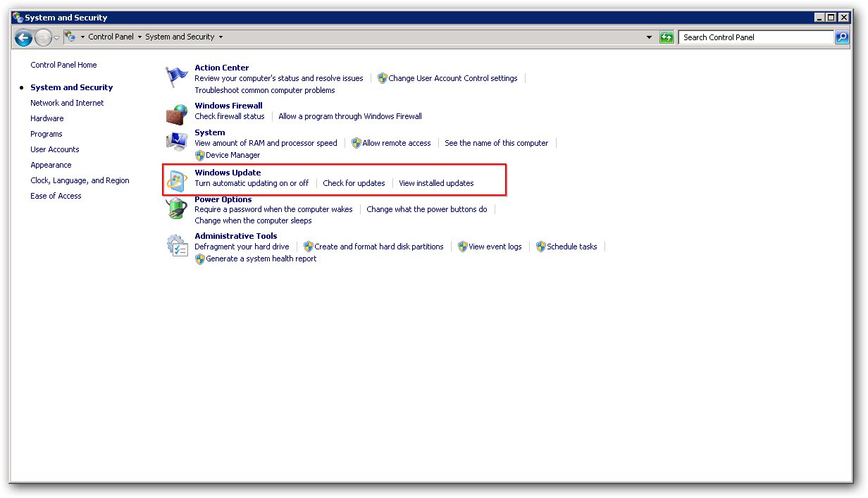This screenshot has height=498, width=868.
Task: Click View event logs link
Action: point(495,247)
